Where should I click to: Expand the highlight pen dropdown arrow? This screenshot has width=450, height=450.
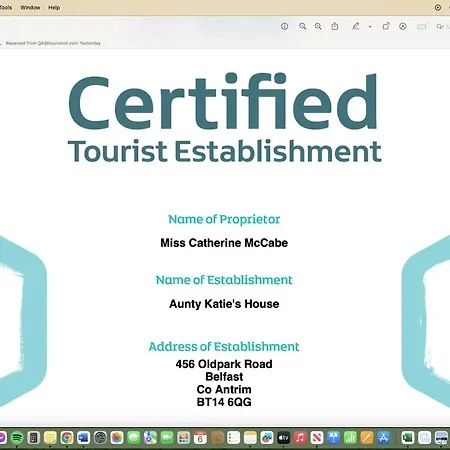tap(370, 27)
